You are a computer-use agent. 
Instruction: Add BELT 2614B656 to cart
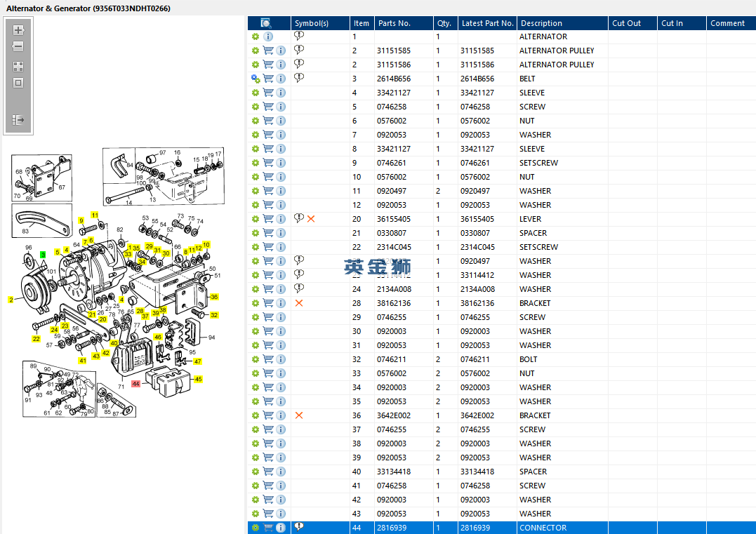pos(268,79)
